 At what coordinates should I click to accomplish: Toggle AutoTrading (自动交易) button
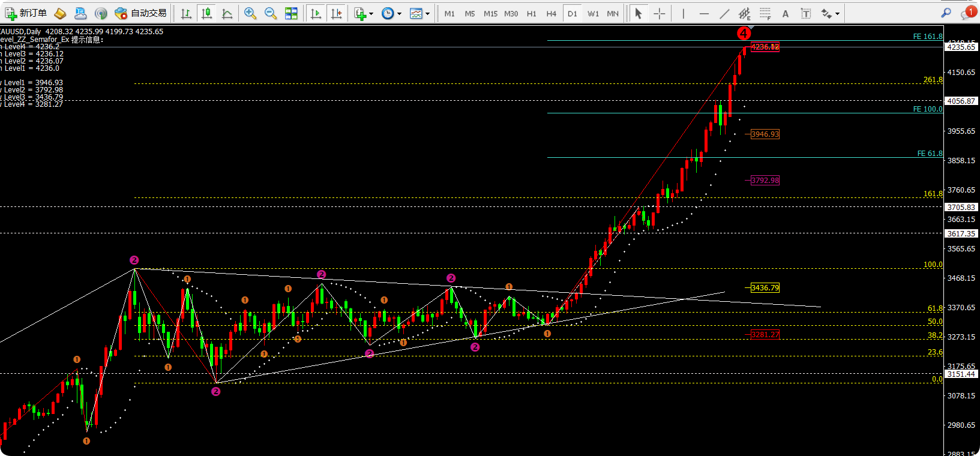pos(140,13)
